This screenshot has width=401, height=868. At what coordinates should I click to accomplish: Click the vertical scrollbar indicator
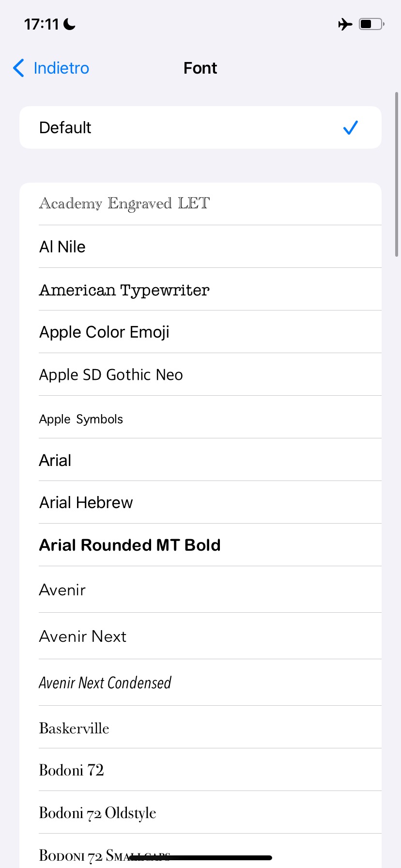pos(397,174)
